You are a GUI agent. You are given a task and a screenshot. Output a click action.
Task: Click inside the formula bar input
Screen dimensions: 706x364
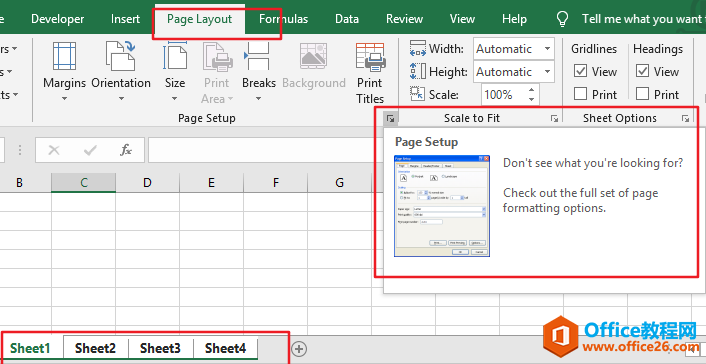[266, 150]
